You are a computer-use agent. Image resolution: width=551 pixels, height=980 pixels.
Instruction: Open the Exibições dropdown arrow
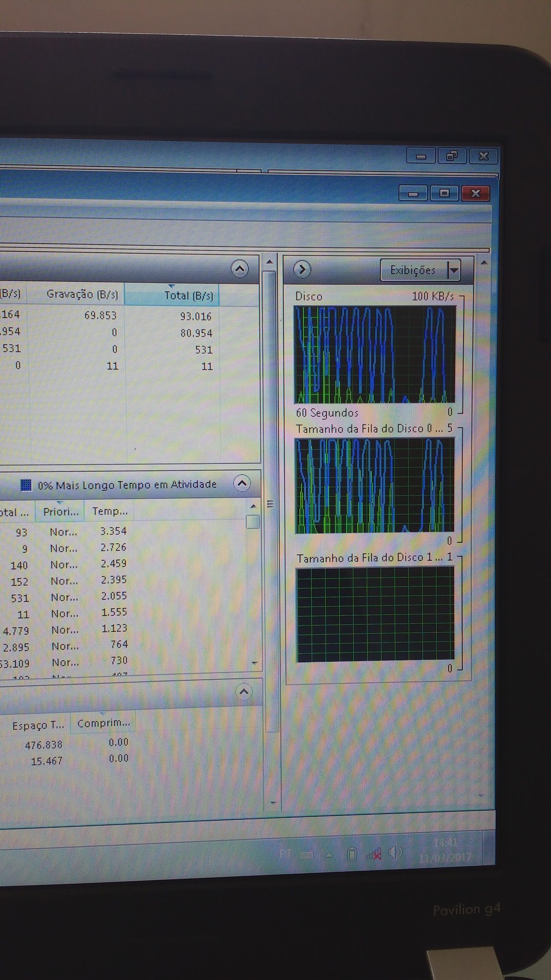pos(454,271)
